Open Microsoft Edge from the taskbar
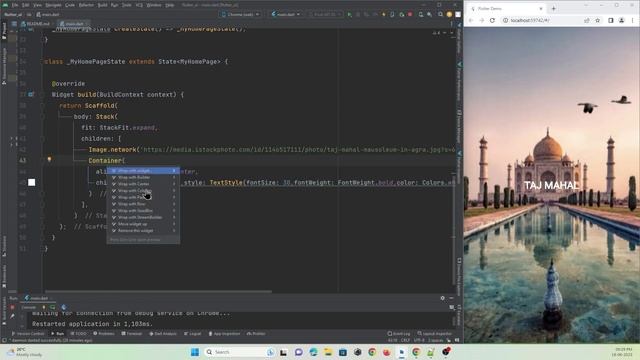Viewport: 640px width, 360px height. (313, 352)
